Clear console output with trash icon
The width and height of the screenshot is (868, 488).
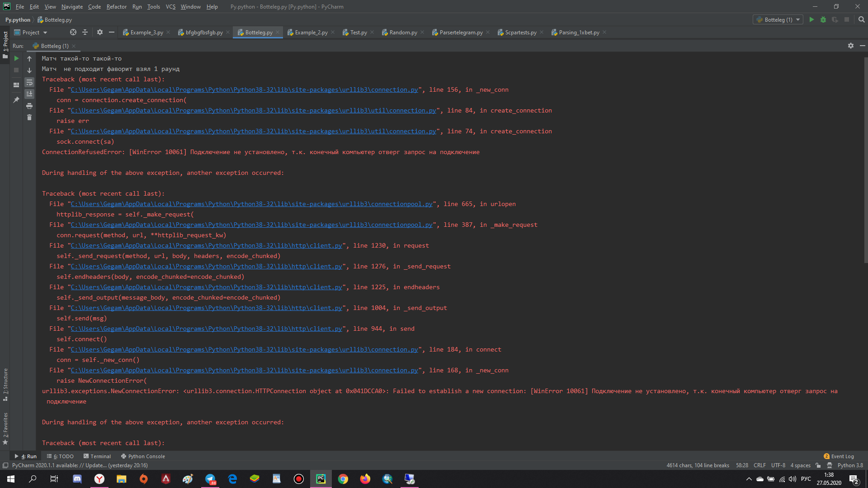click(29, 117)
